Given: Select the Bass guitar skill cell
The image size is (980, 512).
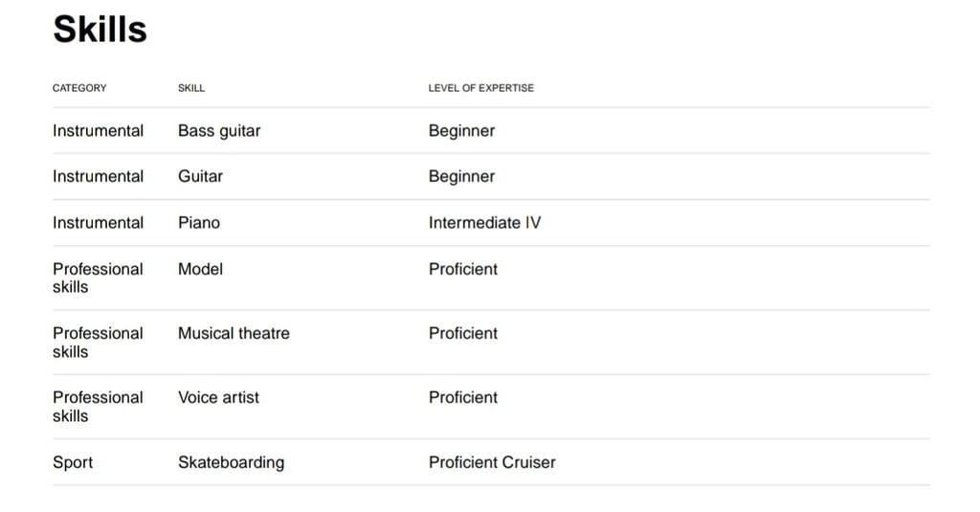Looking at the screenshot, I should tap(219, 131).
